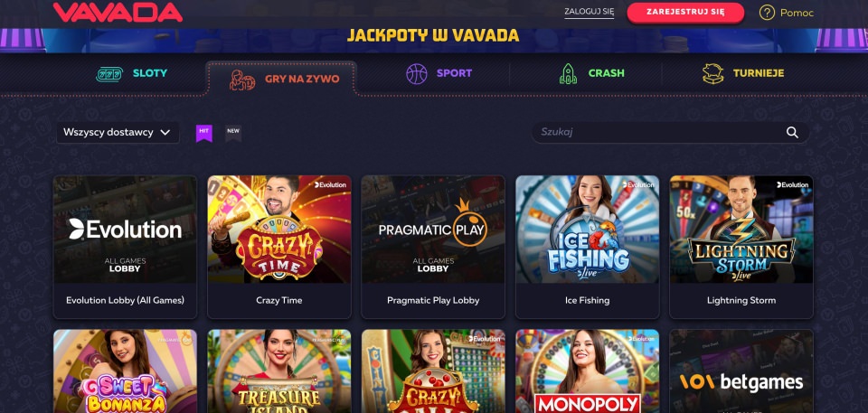Click the VAVADA logo
Viewport: 868px width, 413px height.
tap(118, 12)
